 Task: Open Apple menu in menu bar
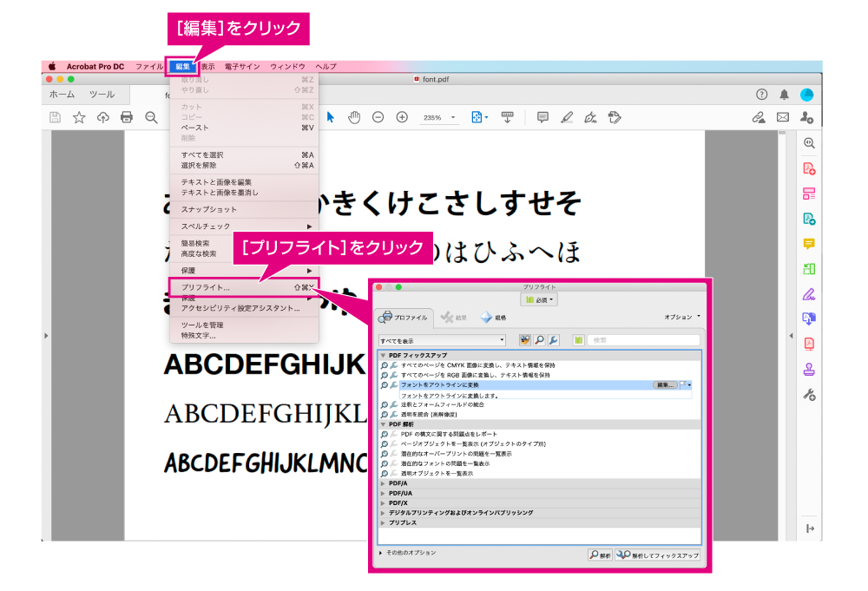pyautogui.click(x=52, y=67)
